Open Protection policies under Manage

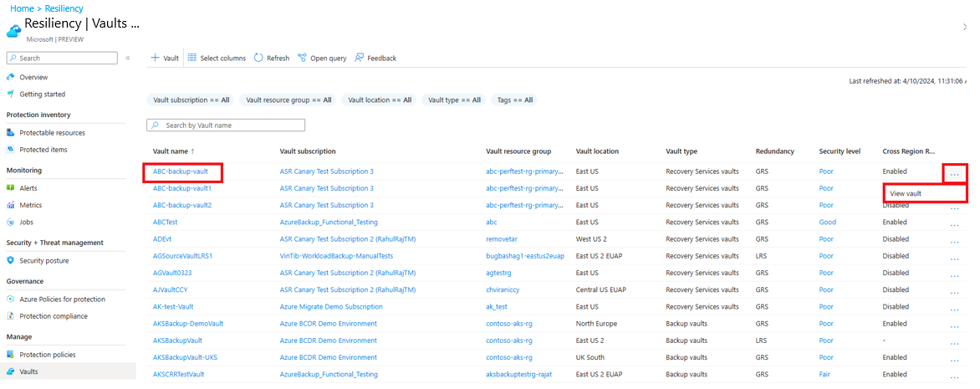pos(48,355)
